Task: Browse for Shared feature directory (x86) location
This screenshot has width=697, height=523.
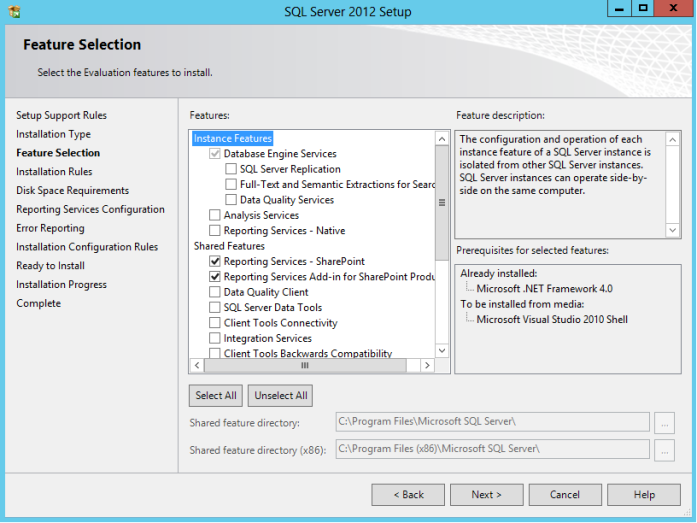Action: click(664, 451)
